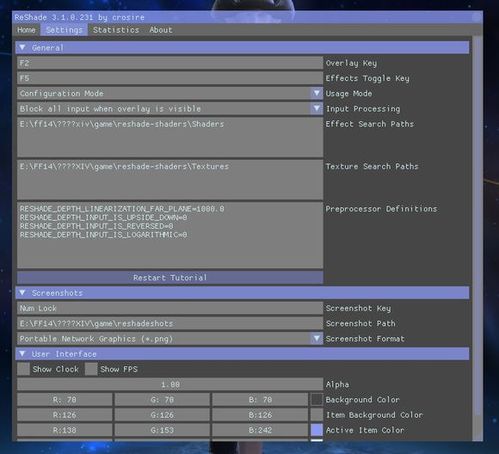Open the Usage Mode dropdown arrow

317,93
